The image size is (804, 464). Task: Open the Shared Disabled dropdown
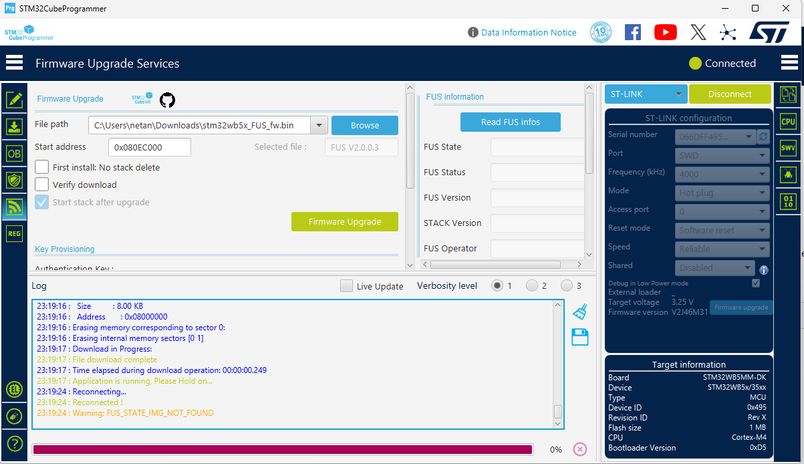tap(715, 268)
